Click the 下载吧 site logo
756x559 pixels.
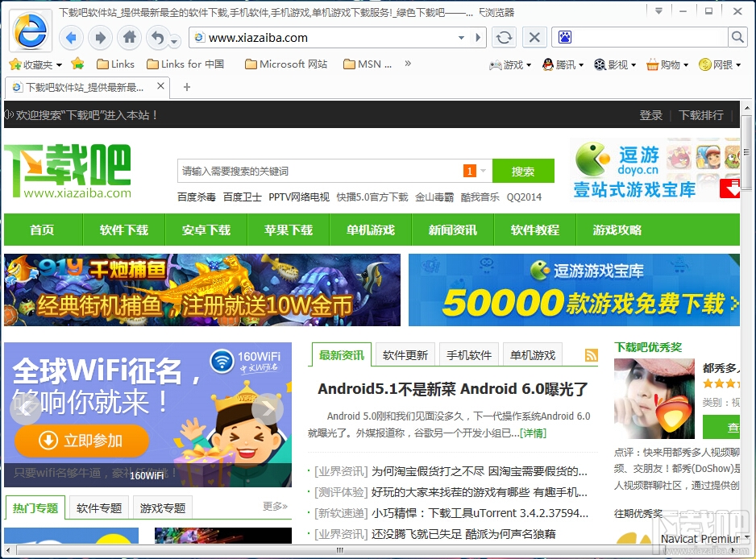pyautogui.click(x=68, y=172)
